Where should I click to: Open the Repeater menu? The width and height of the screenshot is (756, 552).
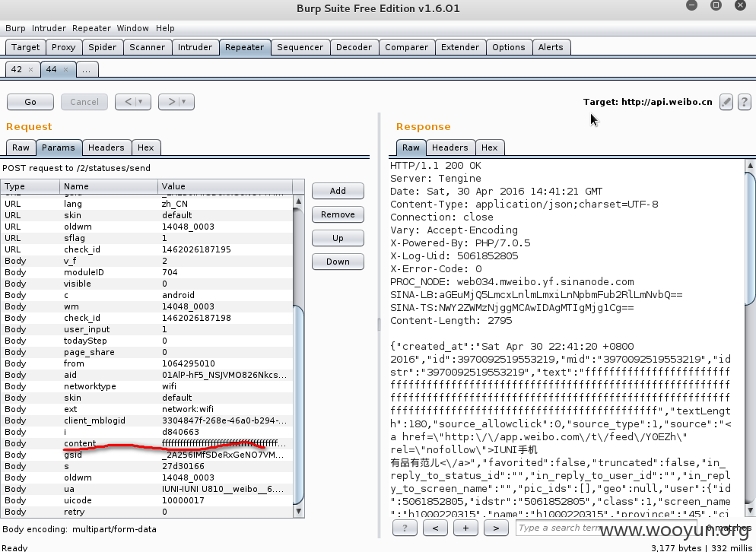click(x=91, y=28)
